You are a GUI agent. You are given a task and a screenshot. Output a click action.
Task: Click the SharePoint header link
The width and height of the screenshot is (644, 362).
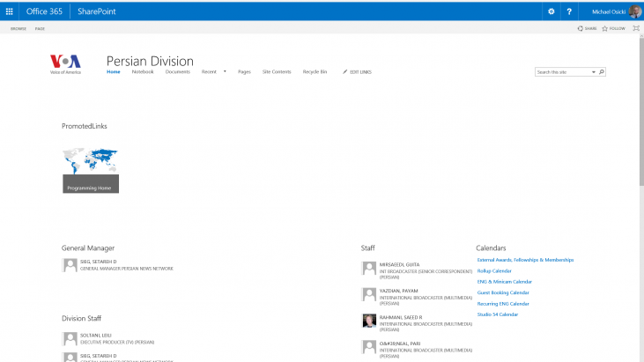click(97, 11)
